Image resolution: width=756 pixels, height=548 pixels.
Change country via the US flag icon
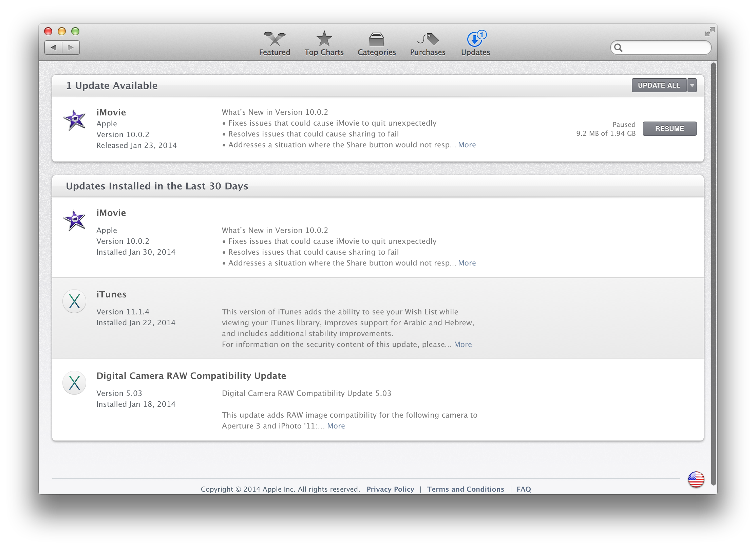click(x=696, y=479)
